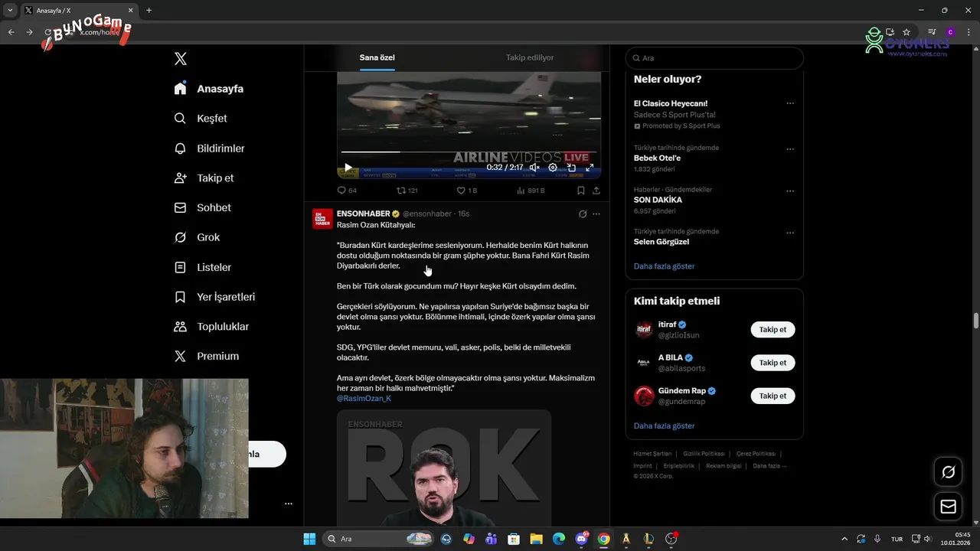Follow the A BILA account

773,363
